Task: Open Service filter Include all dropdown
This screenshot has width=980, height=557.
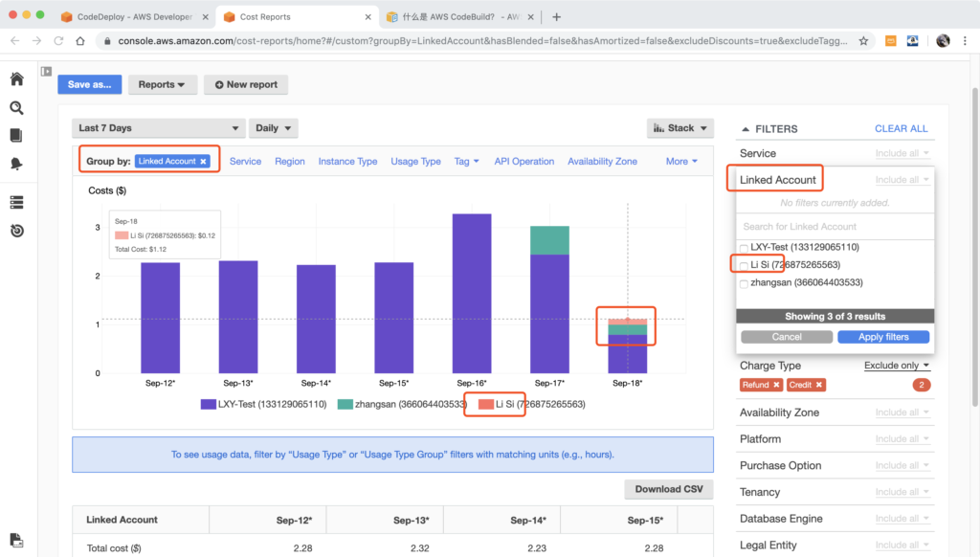Action: coord(902,153)
